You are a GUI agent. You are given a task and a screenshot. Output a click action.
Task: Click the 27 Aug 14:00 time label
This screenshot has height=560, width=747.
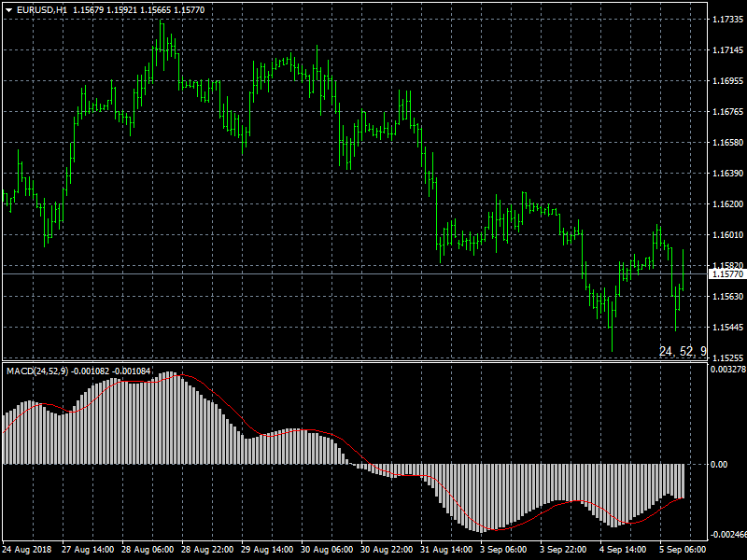pyautogui.click(x=88, y=550)
